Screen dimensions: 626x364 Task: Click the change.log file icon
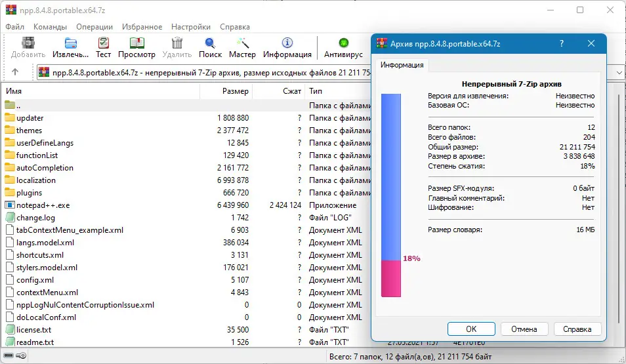(x=10, y=218)
